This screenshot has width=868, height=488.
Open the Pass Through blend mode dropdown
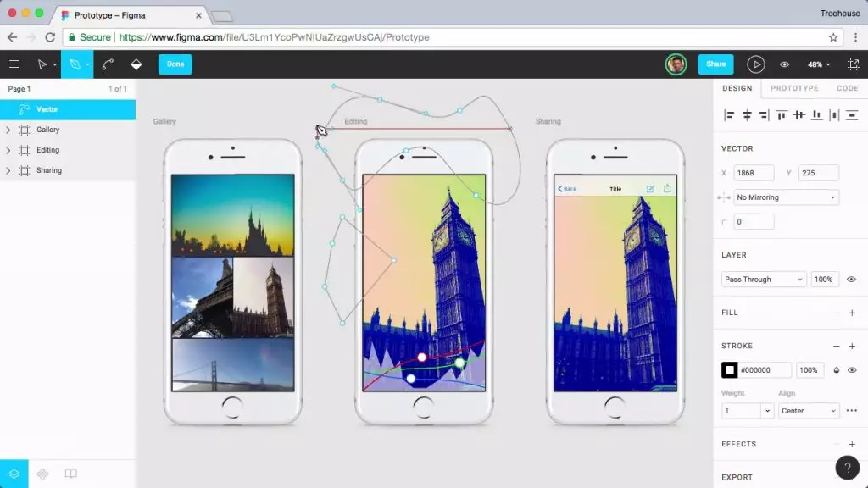pos(764,280)
